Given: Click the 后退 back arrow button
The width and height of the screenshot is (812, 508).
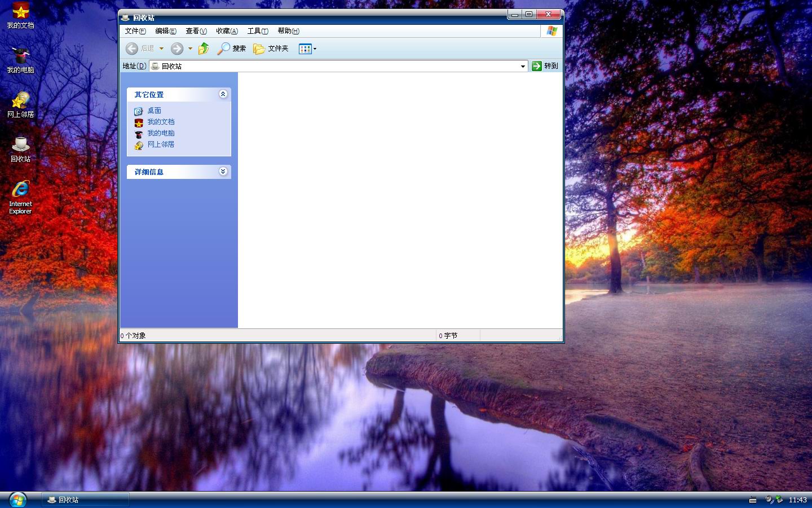Looking at the screenshot, I should 140,49.
